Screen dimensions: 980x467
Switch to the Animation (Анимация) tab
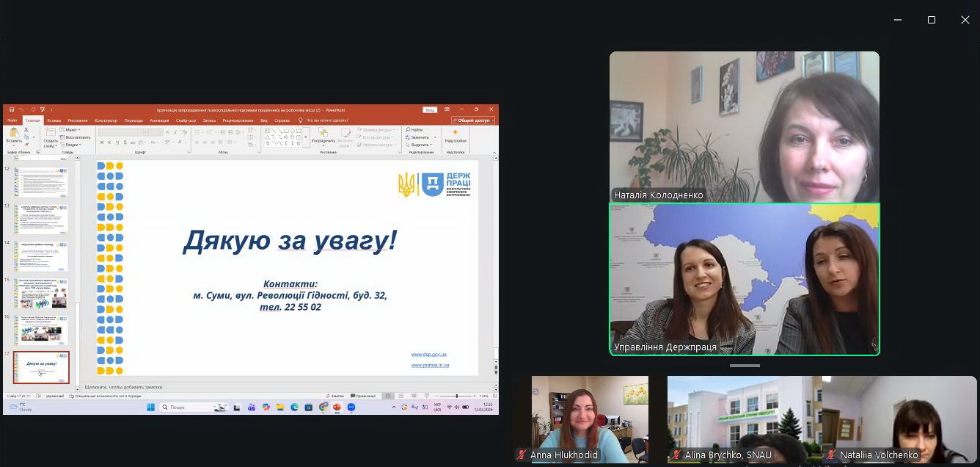click(159, 120)
